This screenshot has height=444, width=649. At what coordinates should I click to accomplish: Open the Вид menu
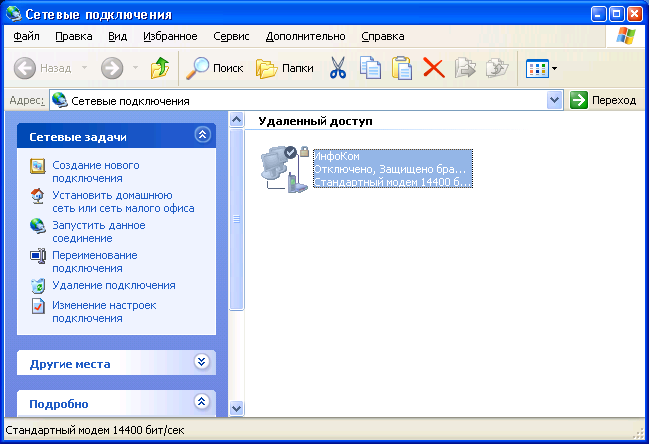tap(117, 36)
